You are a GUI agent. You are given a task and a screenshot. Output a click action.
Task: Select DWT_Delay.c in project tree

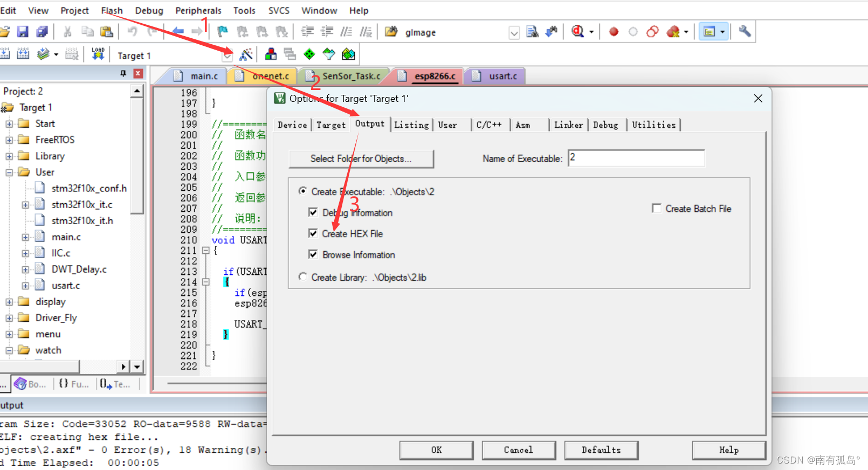[x=79, y=269]
